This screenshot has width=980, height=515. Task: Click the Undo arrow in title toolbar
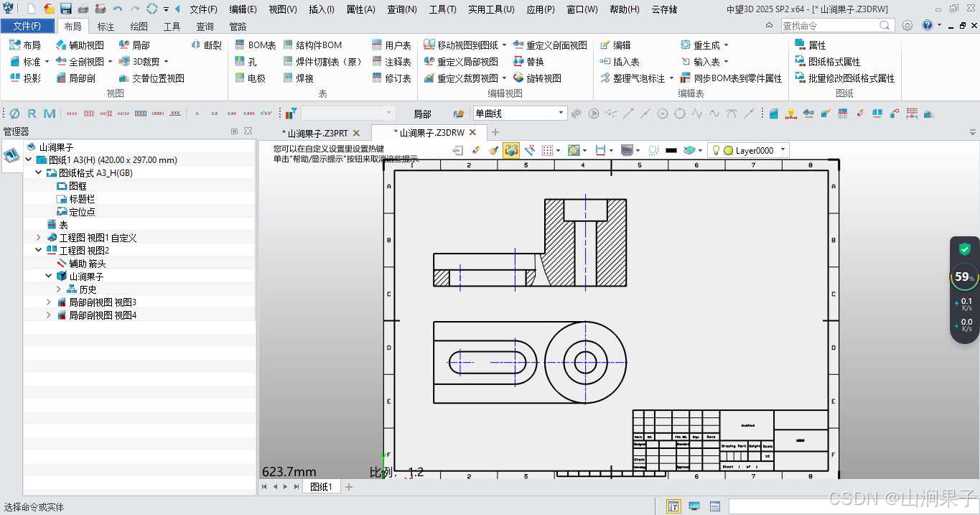pyautogui.click(x=118, y=9)
